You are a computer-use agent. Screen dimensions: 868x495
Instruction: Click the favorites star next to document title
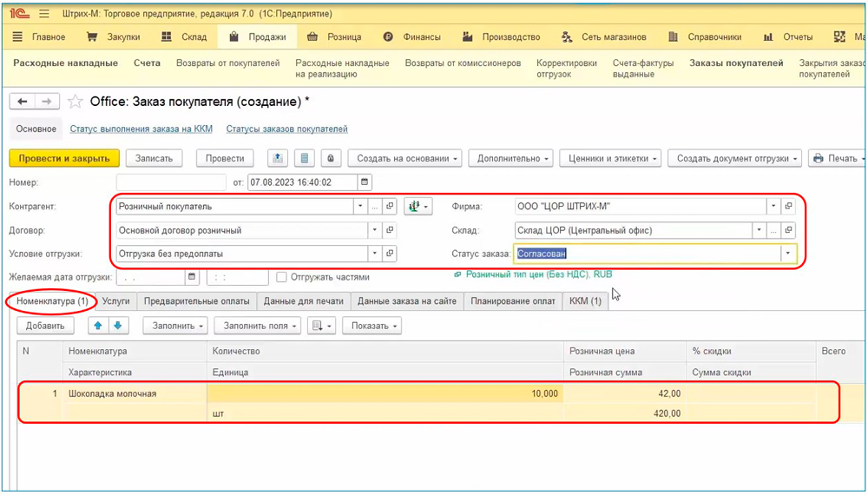click(76, 102)
